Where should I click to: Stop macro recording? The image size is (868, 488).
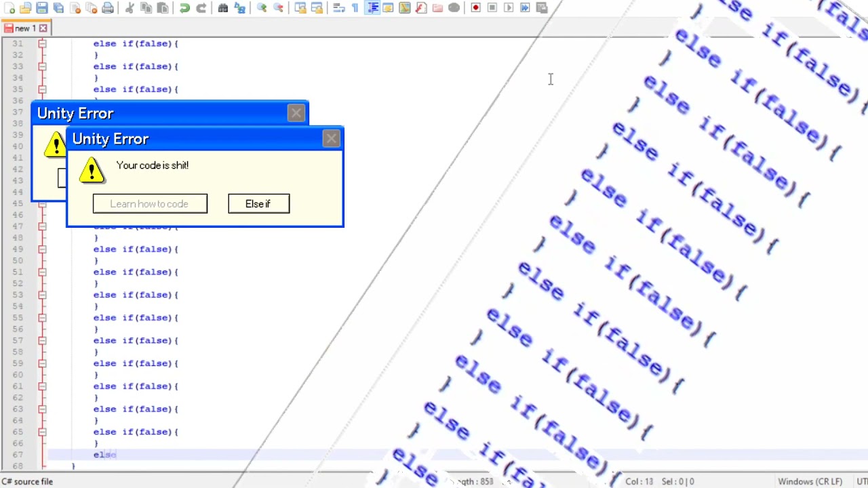point(492,8)
